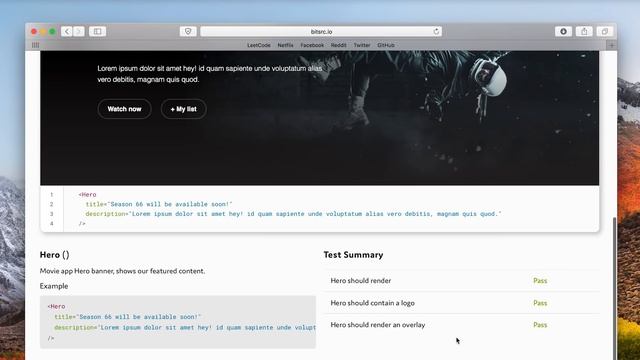This screenshot has height=360, width=640.
Task: Click the gray example code block
Action: point(178,322)
